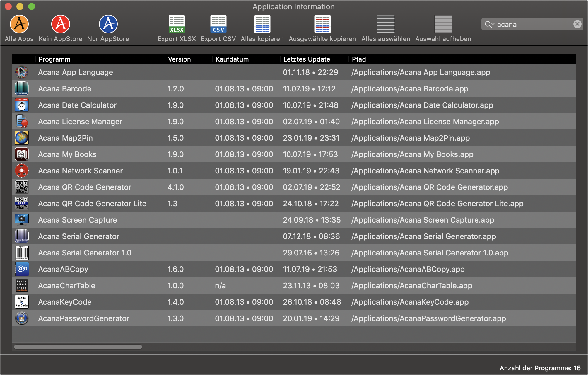Image resolution: width=588 pixels, height=375 pixels.
Task: Click the QR Code Generator Lite icon
Action: click(22, 203)
